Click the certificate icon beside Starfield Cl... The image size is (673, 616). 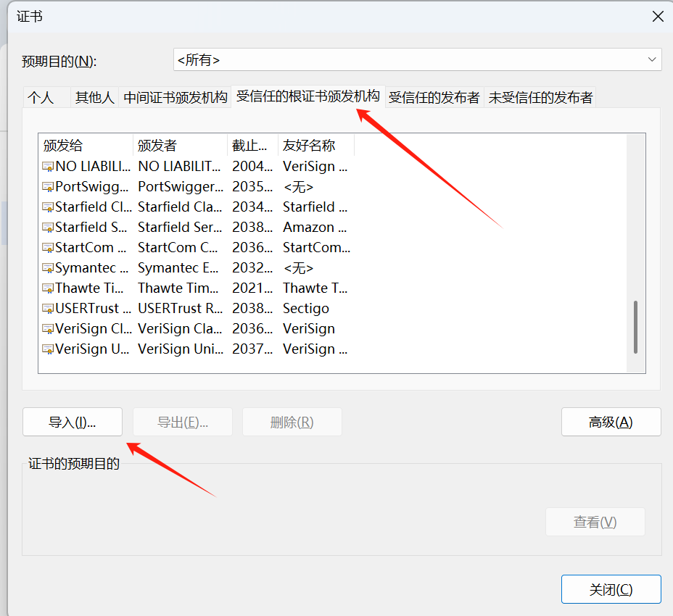pyautogui.click(x=48, y=207)
